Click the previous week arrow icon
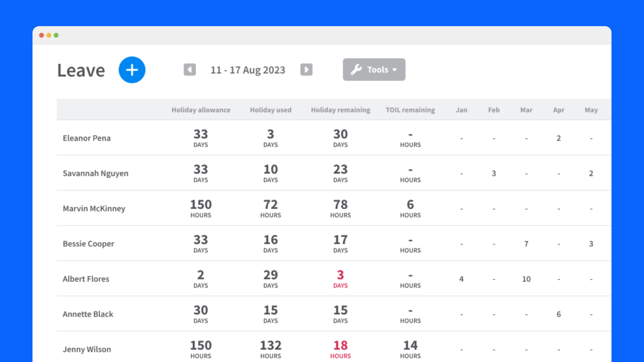Image resolution: width=644 pixels, height=362 pixels. point(190,70)
